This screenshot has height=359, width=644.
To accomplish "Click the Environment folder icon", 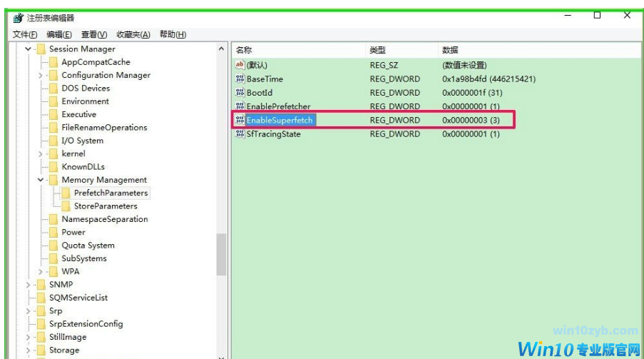I will (53, 101).
